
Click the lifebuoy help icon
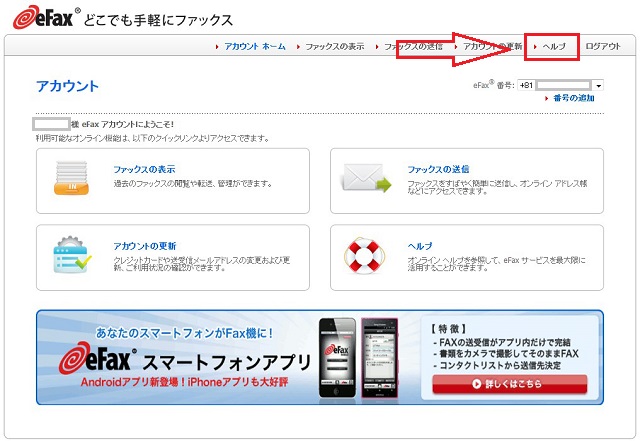364,255
